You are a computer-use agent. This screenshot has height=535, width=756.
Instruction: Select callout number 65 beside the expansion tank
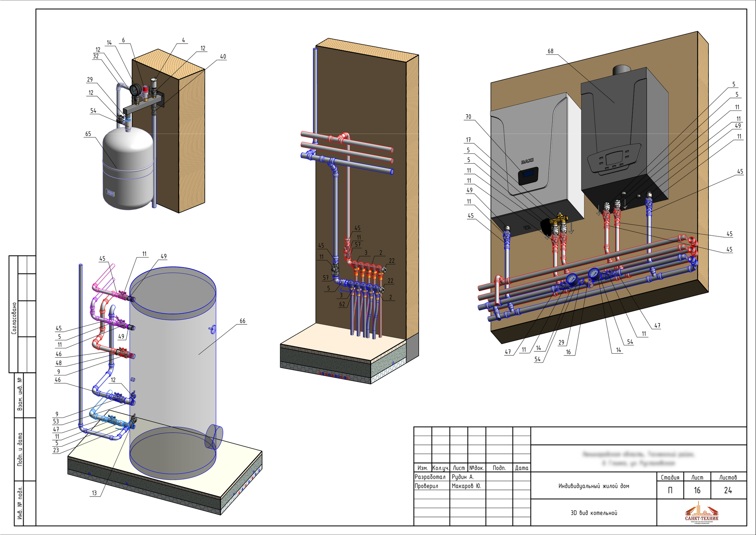click(88, 134)
